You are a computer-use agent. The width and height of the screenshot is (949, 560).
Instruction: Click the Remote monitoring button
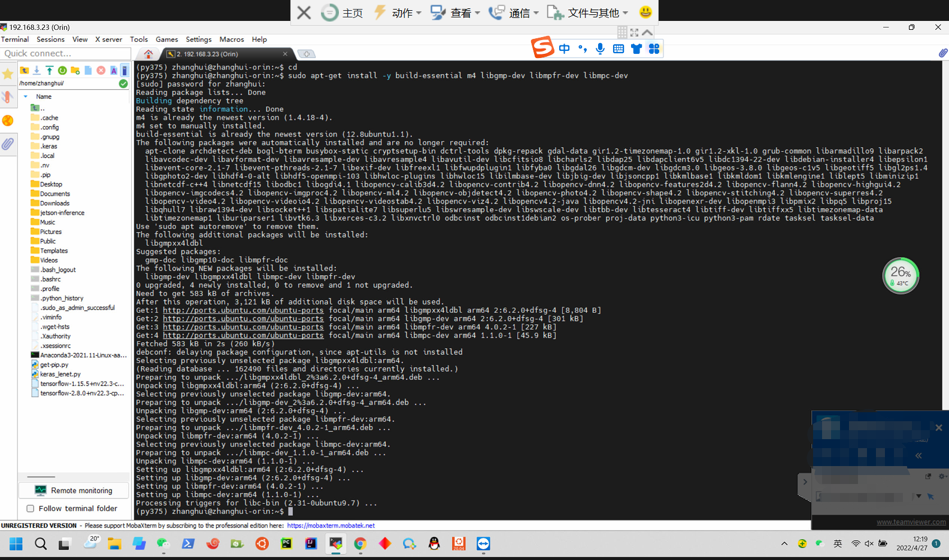click(74, 491)
